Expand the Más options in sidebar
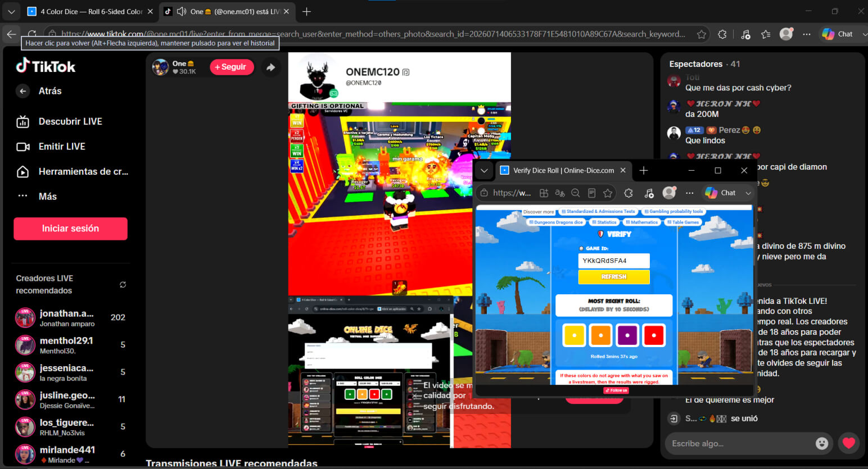 [x=48, y=197]
